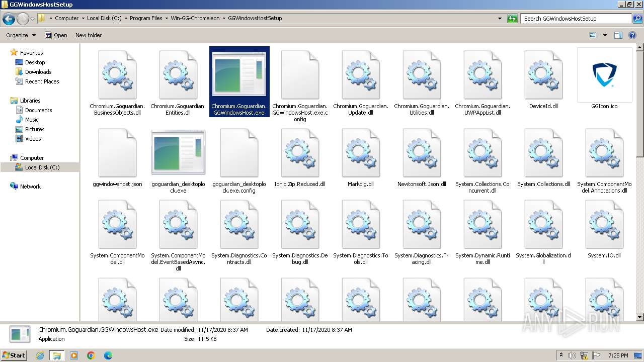Click New folder button
The height and width of the screenshot is (362, 644).
(x=89, y=35)
